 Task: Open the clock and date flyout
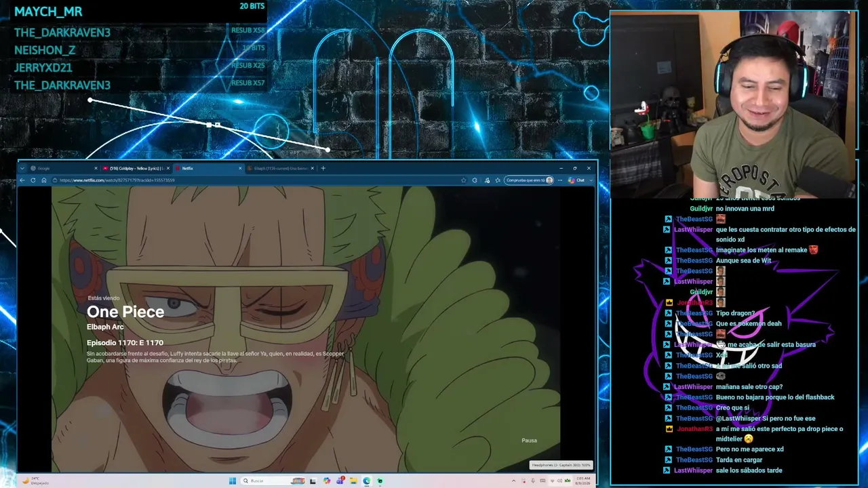(x=582, y=481)
